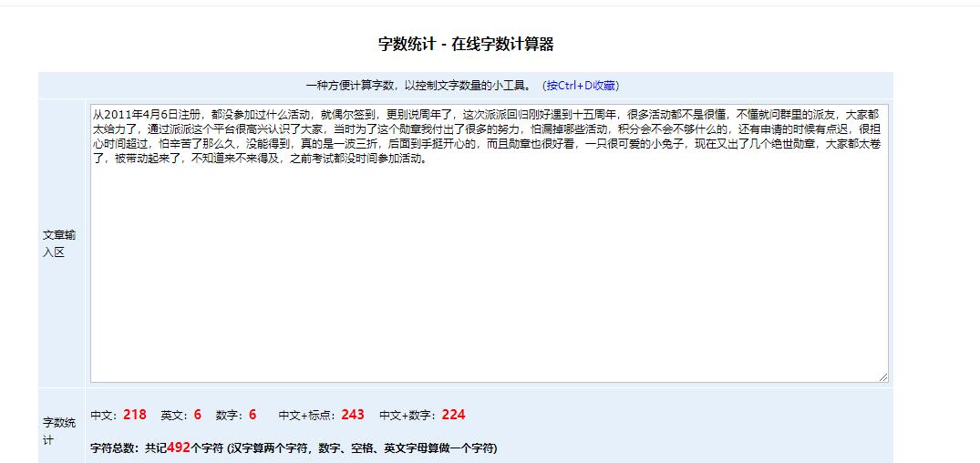Select the 中文+标点 value 243
Screen dimensions: 980x463
(x=353, y=415)
